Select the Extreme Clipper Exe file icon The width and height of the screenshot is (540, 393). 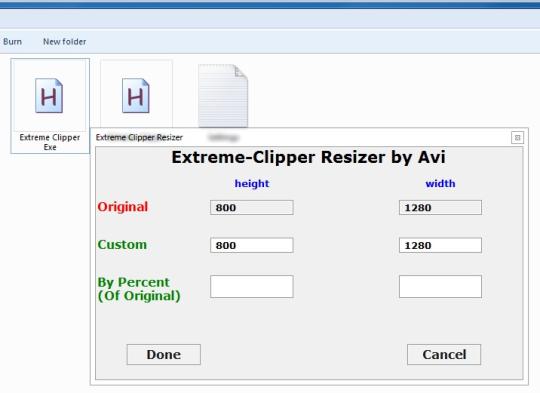pyautogui.click(x=49, y=96)
